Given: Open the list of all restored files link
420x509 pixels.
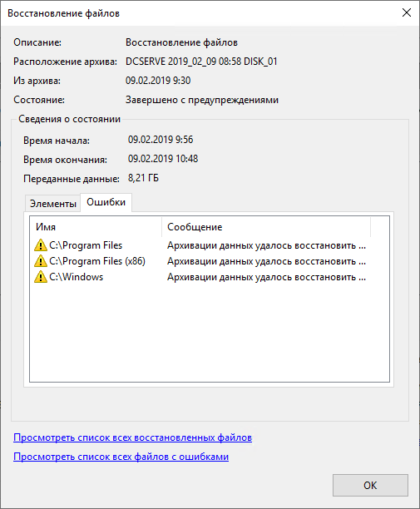Looking at the screenshot, I should pos(132,437).
